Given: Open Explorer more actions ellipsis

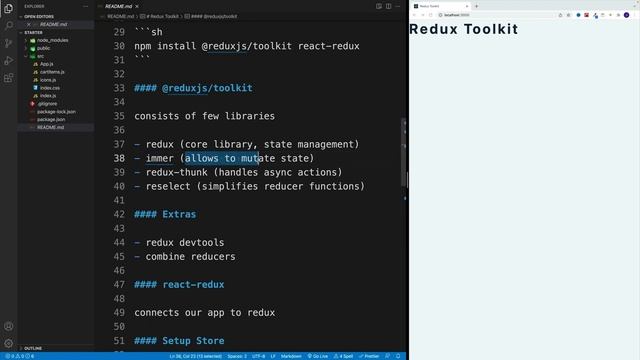Looking at the screenshot, I should click(x=85, y=7).
